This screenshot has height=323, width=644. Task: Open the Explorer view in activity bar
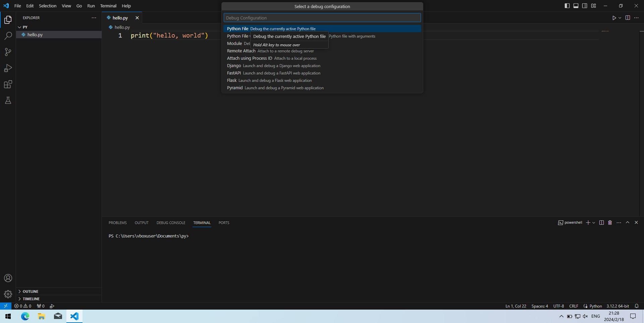[x=8, y=20]
